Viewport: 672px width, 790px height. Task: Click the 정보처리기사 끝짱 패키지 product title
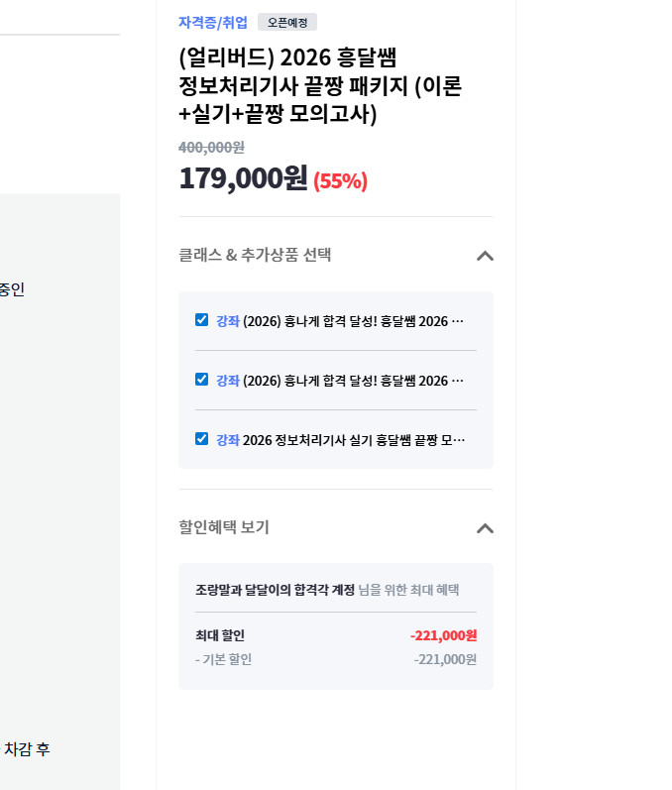click(319, 86)
